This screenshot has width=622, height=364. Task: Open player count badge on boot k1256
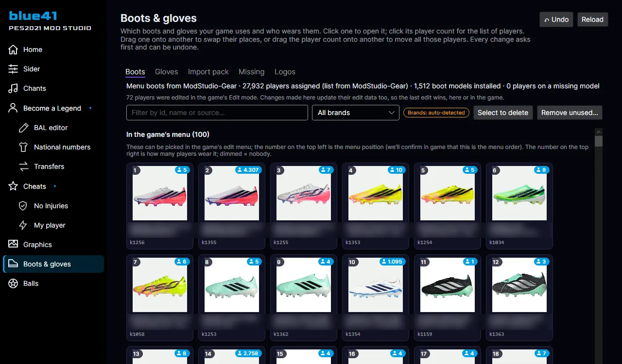tap(182, 170)
